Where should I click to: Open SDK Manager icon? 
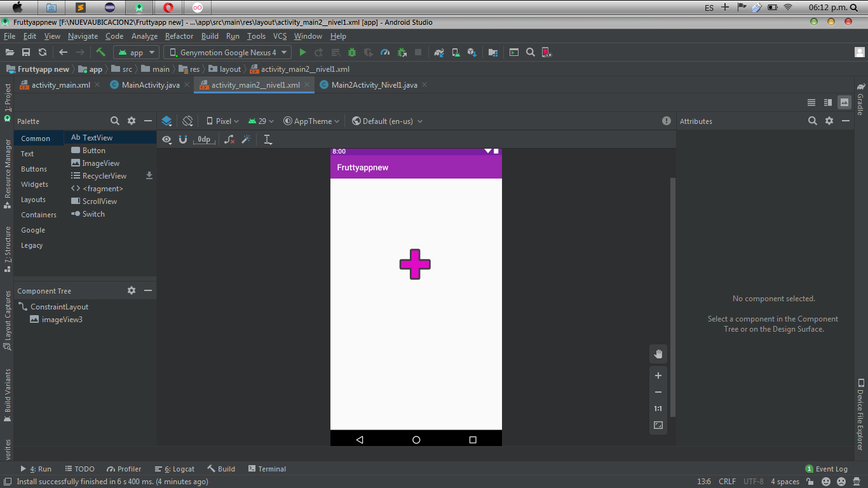[x=471, y=53]
